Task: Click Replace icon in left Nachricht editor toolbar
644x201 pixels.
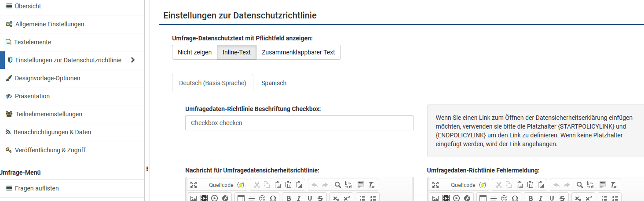Action: [x=348, y=185]
